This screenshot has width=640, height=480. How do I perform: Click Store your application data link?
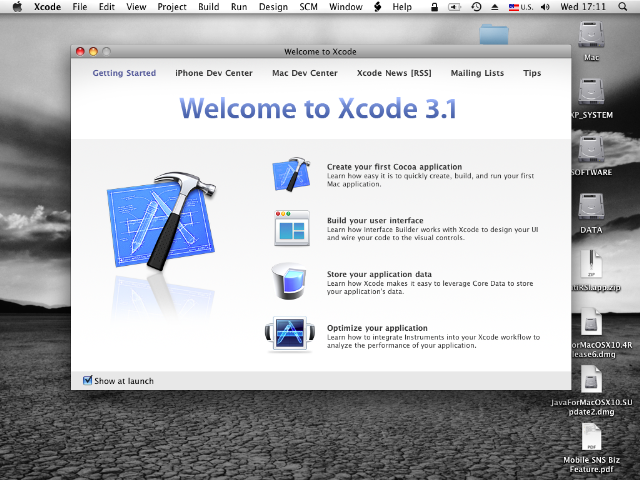click(379, 274)
